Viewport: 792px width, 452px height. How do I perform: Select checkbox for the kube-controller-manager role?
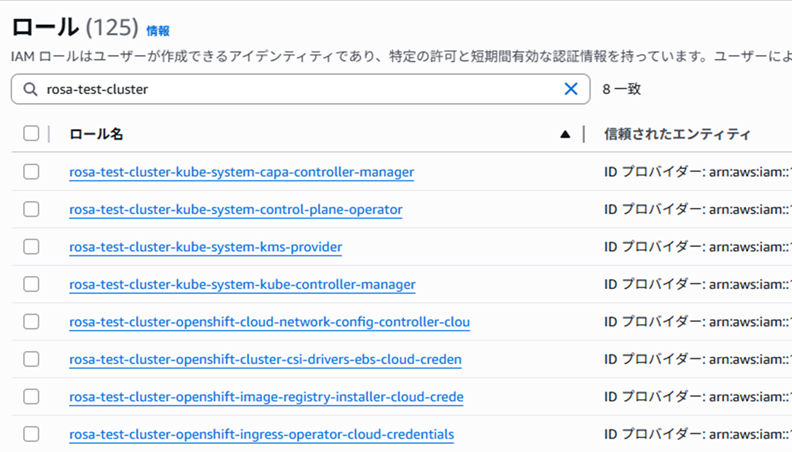pyautogui.click(x=31, y=284)
